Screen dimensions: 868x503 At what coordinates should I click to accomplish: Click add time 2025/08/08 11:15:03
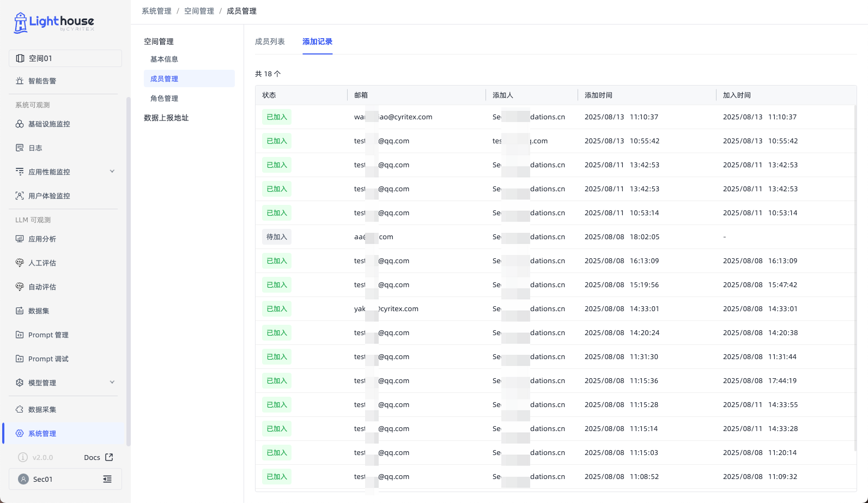[621, 452]
